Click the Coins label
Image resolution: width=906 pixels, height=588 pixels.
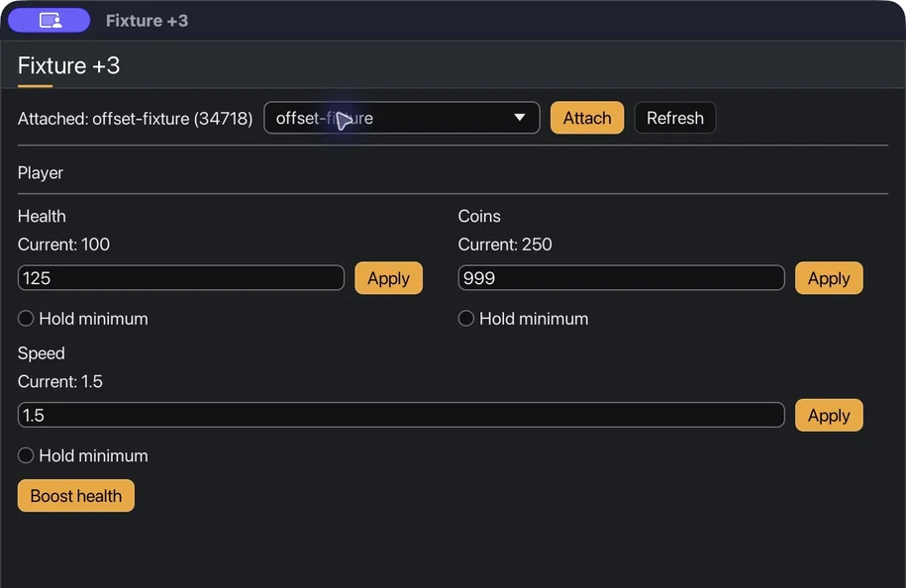pos(479,216)
